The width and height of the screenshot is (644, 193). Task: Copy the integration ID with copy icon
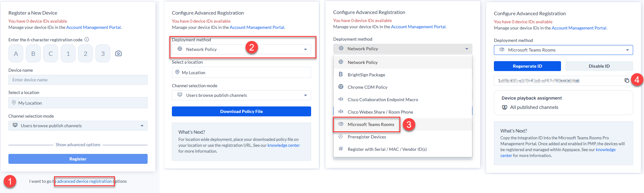coord(627,80)
